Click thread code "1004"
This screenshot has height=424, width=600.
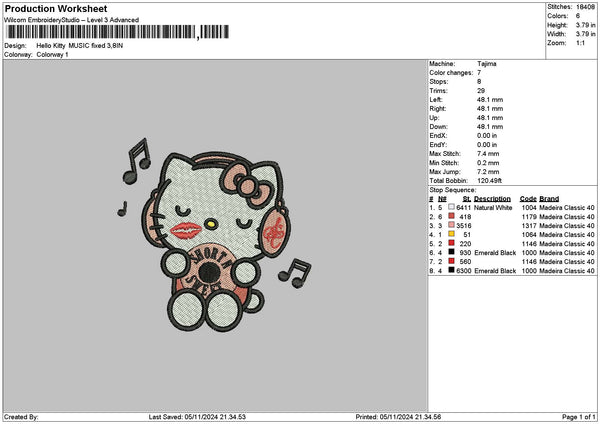tap(529, 208)
